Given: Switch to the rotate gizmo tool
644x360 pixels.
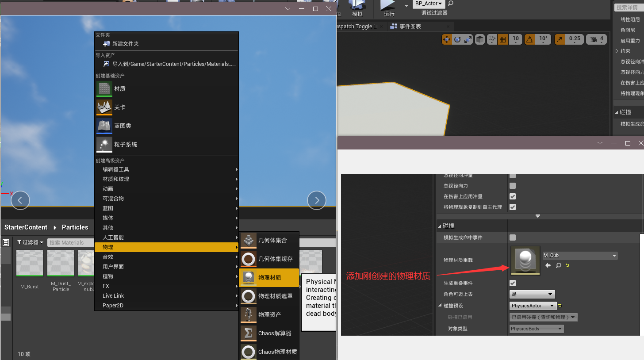Looking at the screenshot, I should coord(457,39).
